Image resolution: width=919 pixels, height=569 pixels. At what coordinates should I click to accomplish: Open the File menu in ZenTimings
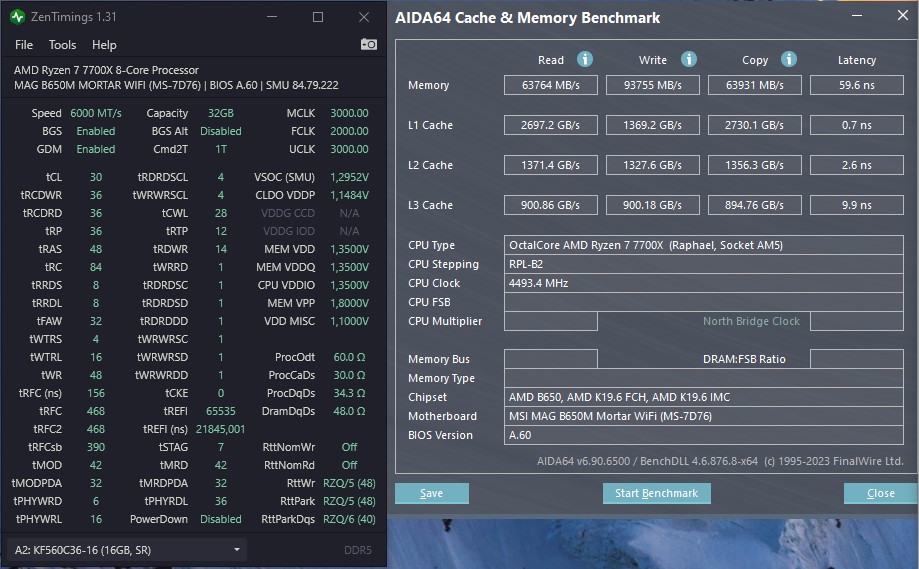(x=24, y=45)
